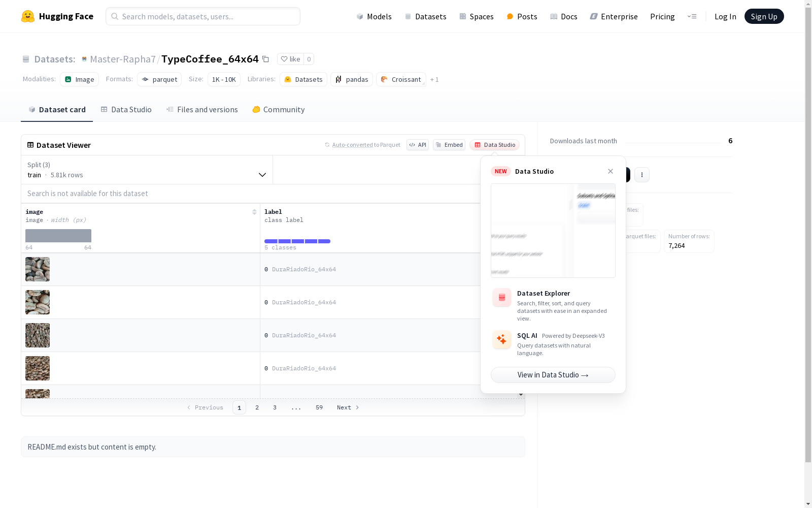This screenshot has height=508, width=812.
Task: Click the label classes distribution bar
Action: click(x=297, y=241)
